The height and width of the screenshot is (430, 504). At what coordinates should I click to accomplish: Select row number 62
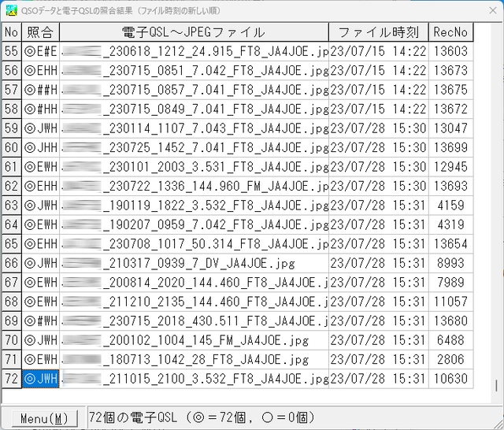pos(12,186)
